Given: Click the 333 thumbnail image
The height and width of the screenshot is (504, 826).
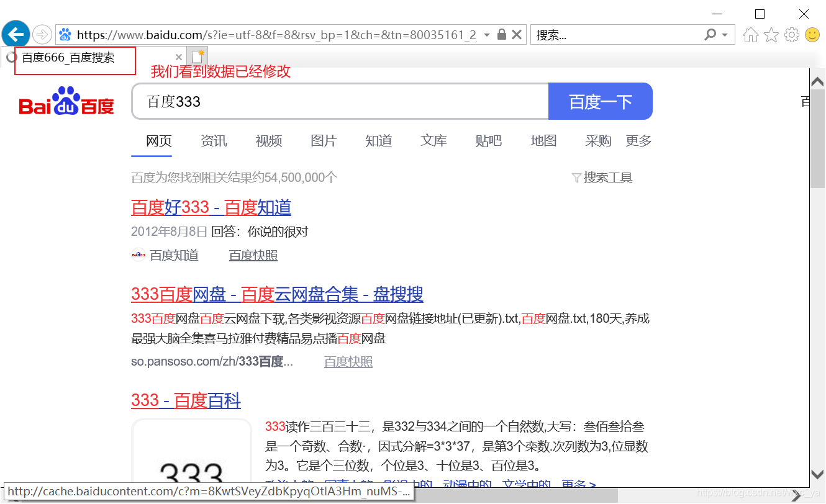Looking at the screenshot, I should [x=191, y=453].
